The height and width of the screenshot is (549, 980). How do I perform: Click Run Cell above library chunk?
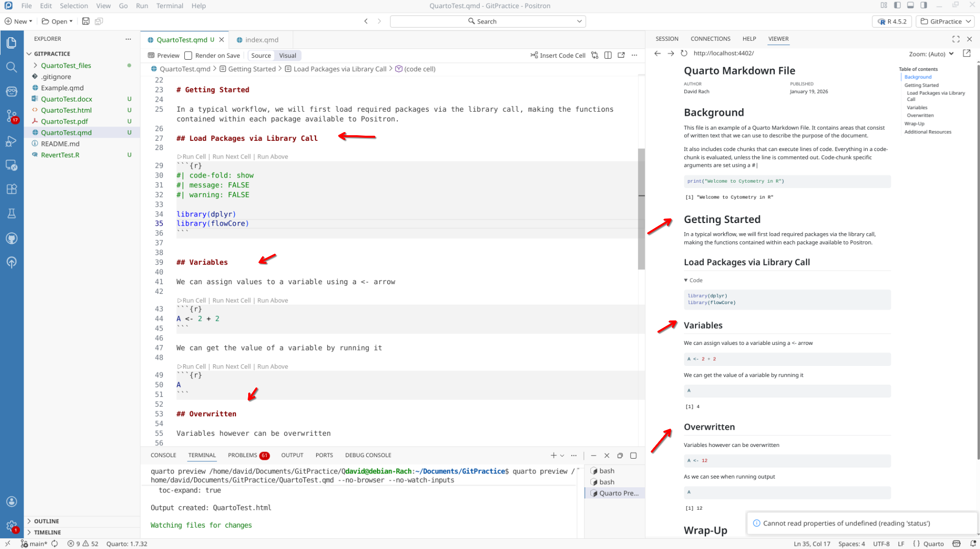(x=192, y=157)
